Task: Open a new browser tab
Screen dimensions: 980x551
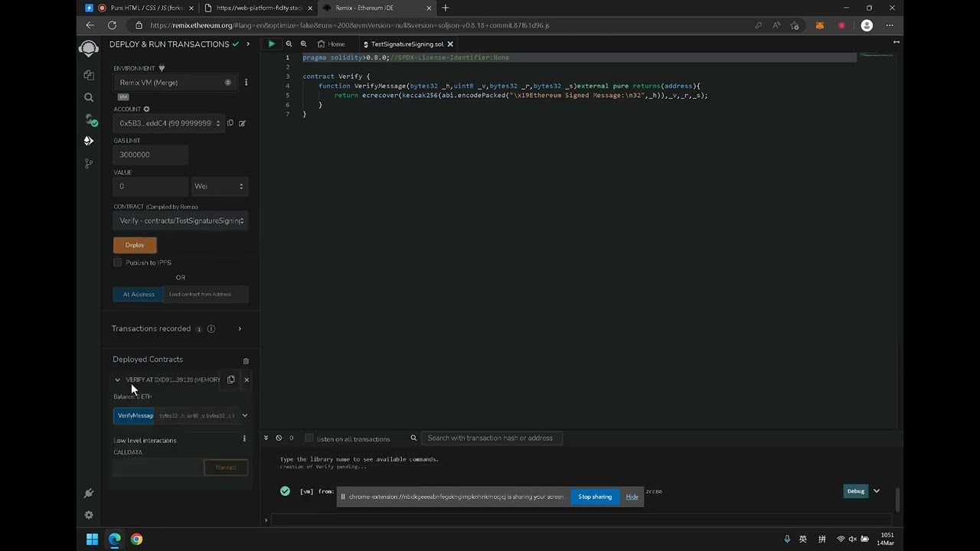Action: pyautogui.click(x=446, y=8)
